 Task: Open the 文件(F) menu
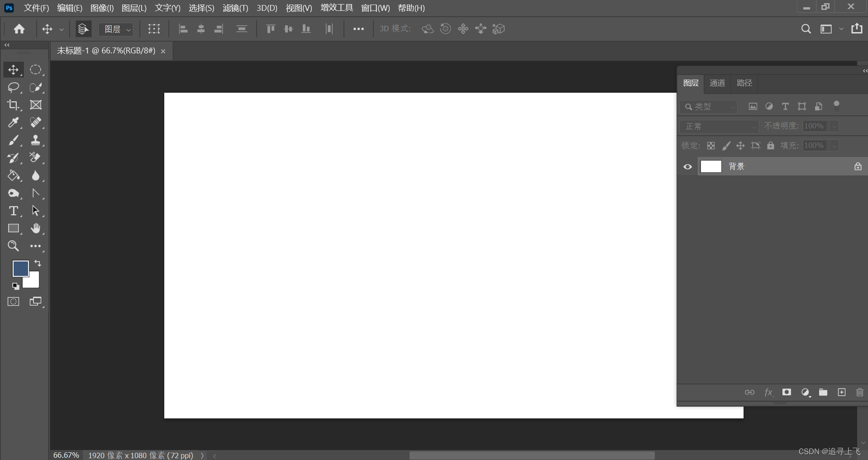(36, 8)
